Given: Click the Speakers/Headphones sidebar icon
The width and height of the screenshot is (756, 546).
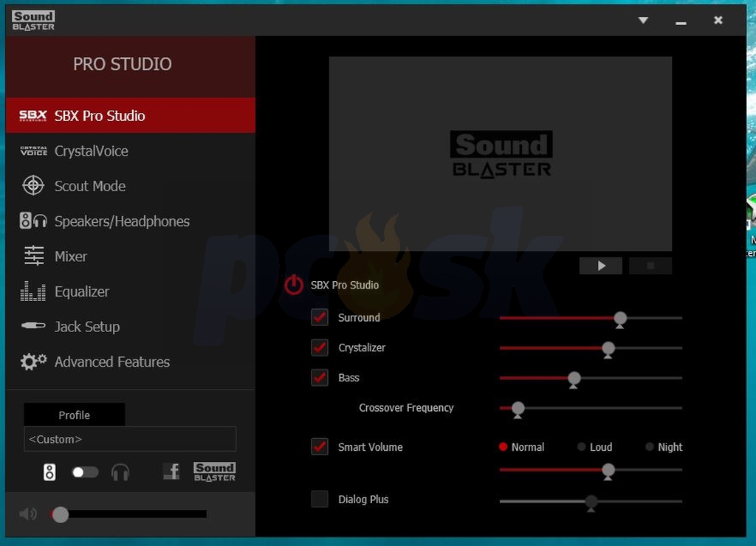Looking at the screenshot, I should point(33,221).
